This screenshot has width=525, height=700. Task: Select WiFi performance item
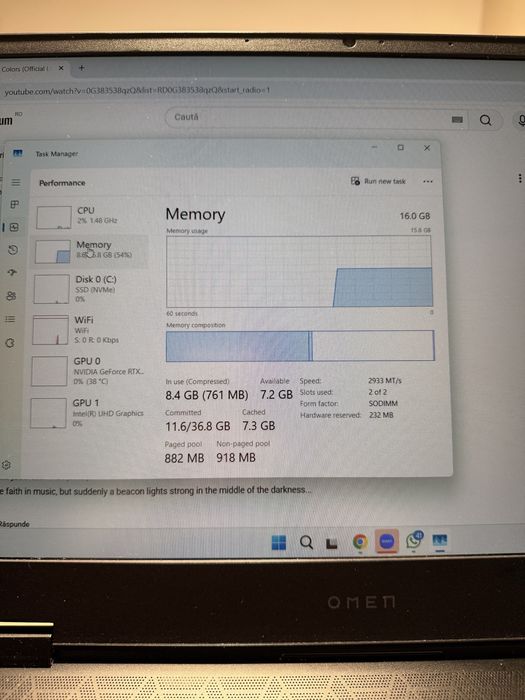88,329
